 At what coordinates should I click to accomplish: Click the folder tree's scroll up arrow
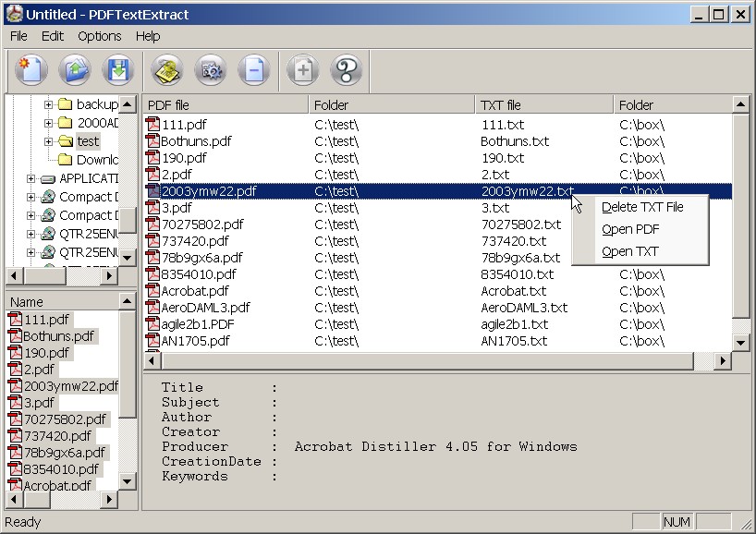[128, 104]
